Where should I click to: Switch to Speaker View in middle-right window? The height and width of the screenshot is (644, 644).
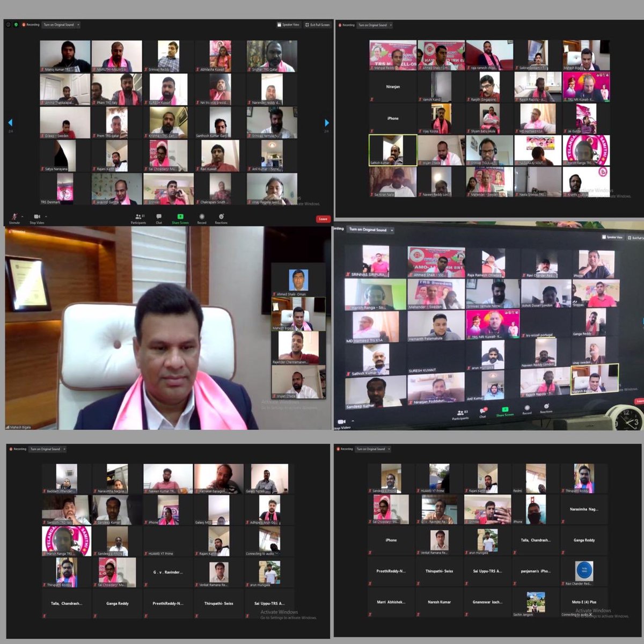click(613, 237)
